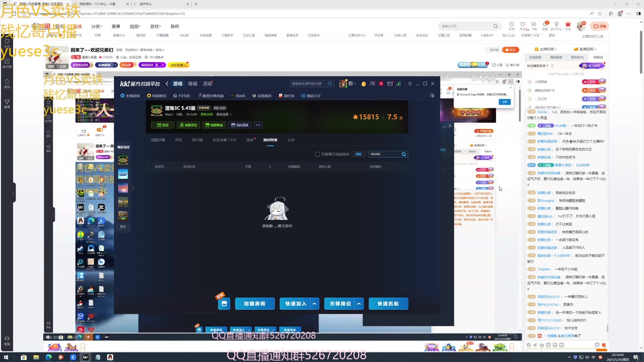Open the mail icon in KK header
The width and height of the screenshot is (644, 362).
[x=390, y=84]
